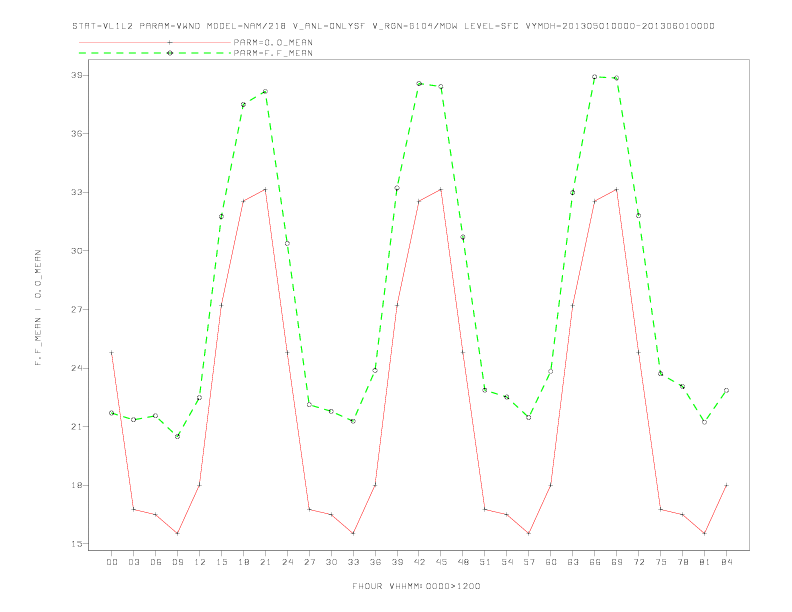This screenshot has height=612, width=792.
Task: Click x-axis tick label 66
Action: click(x=595, y=562)
